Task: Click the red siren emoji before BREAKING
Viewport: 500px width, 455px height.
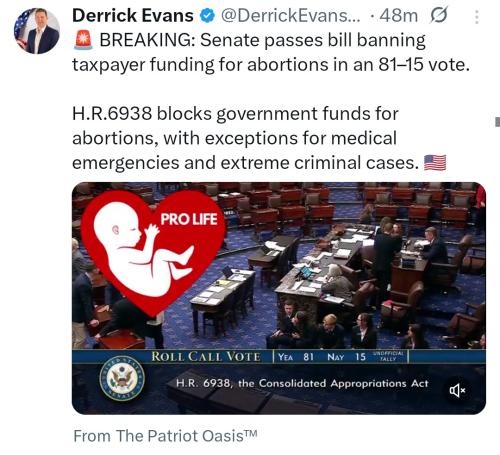Action: [x=83, y=40]
